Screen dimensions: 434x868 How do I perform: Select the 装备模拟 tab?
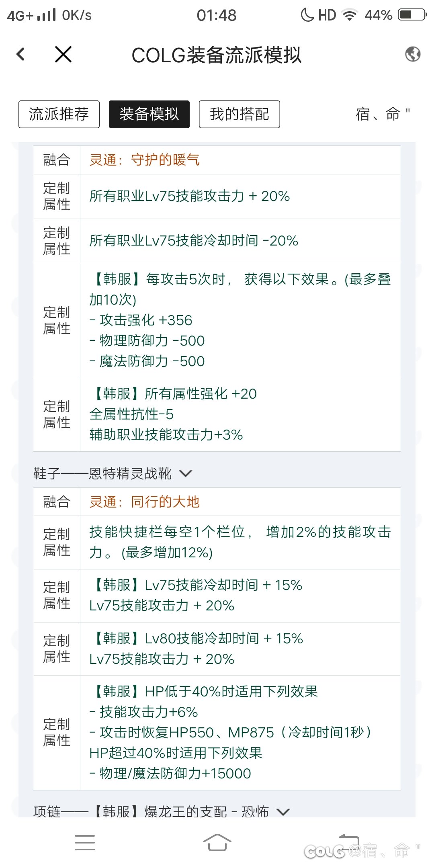click(x=149, y=114)
